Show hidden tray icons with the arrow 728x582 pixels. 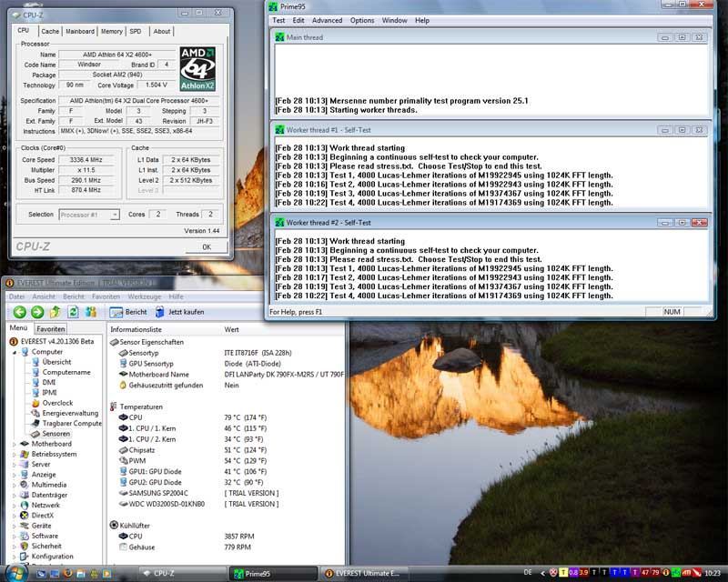tap(542, 573)
